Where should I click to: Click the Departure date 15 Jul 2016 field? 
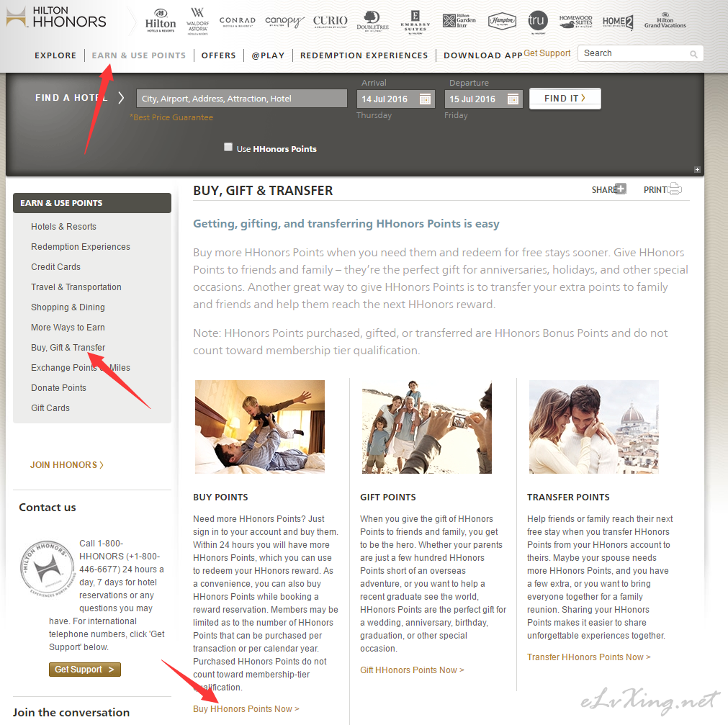click(483, 99)
